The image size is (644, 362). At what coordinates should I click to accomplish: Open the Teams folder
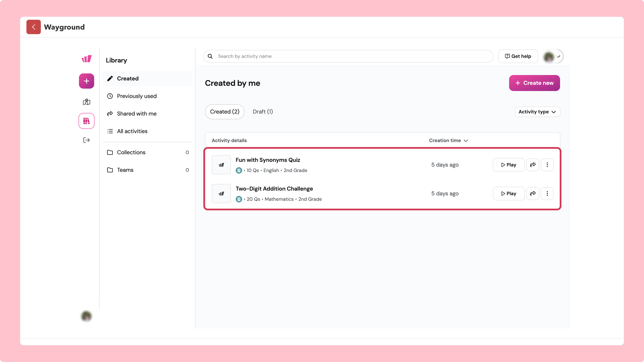click(147, 170)
